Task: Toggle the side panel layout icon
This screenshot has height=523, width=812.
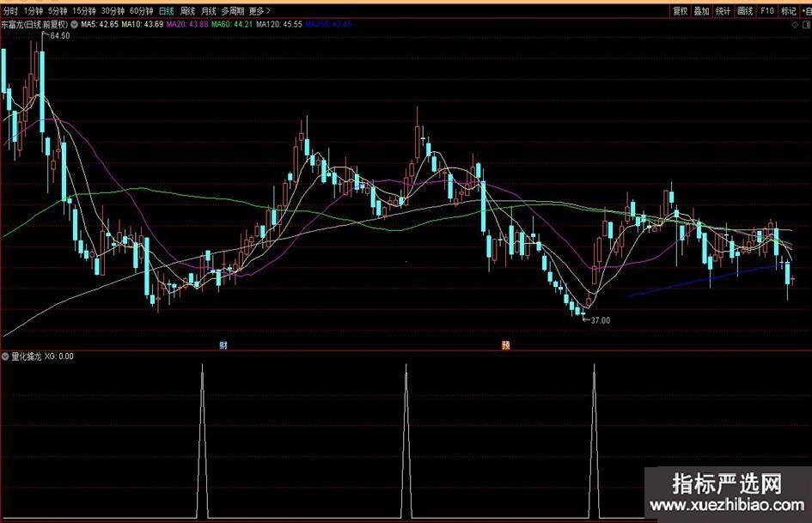Action: (x=807, y=24)
